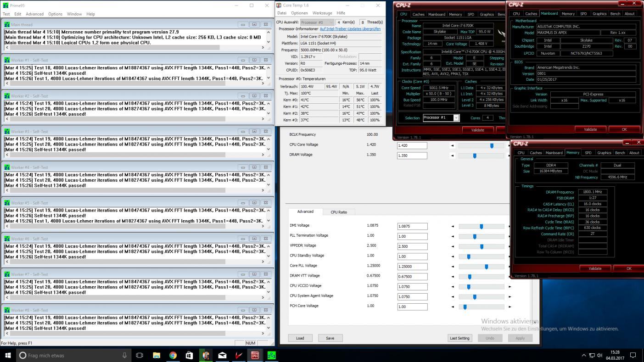Decrease DMI Voltage with left arrow
Screen dimensions: 644x362
(x=452, y=226)
